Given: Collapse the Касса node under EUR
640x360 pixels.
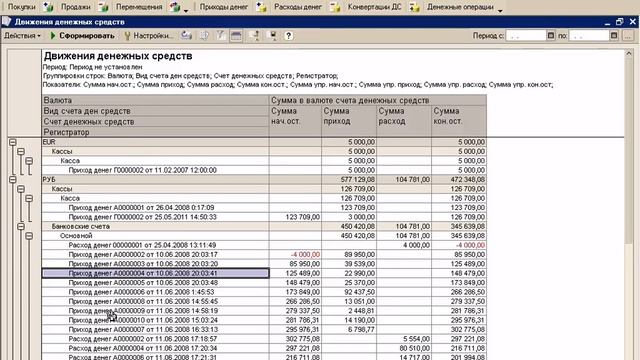Looking at the screenshot, I should coord(29,161).
